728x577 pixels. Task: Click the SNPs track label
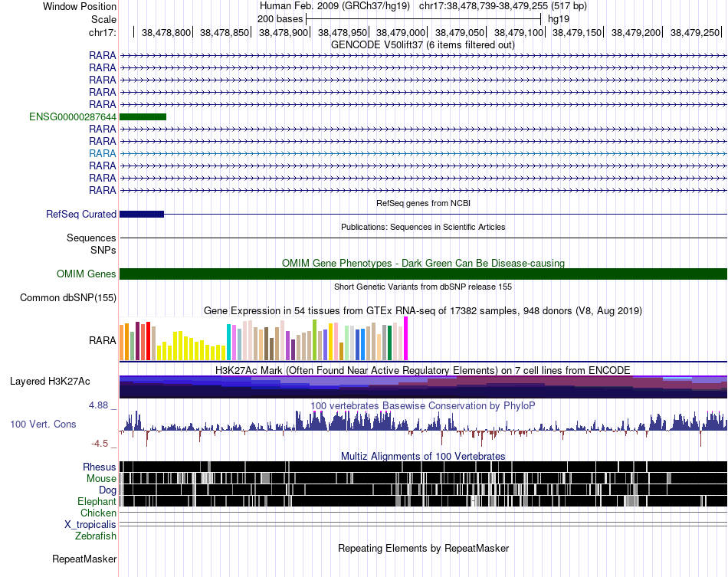103,250
